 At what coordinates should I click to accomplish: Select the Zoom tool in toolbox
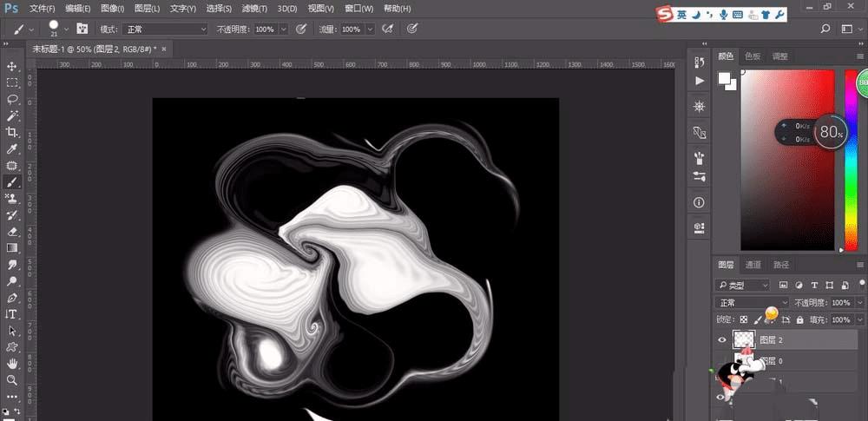[x=12, y=380]
